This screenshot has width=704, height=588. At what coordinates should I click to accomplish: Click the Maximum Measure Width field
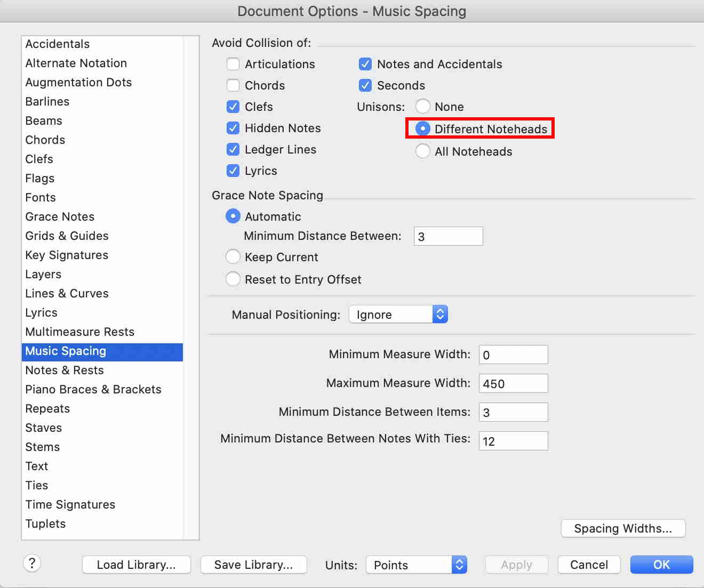(513, 383)
